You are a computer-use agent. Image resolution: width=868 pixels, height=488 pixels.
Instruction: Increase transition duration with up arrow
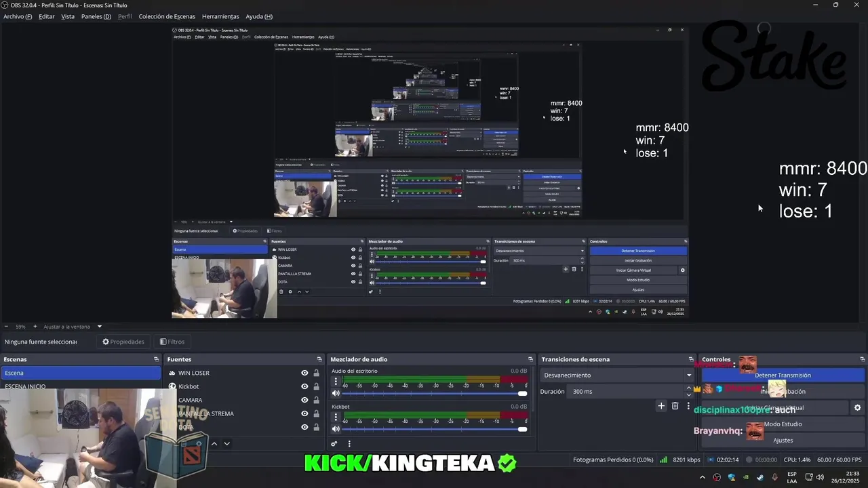pos(689,388)
